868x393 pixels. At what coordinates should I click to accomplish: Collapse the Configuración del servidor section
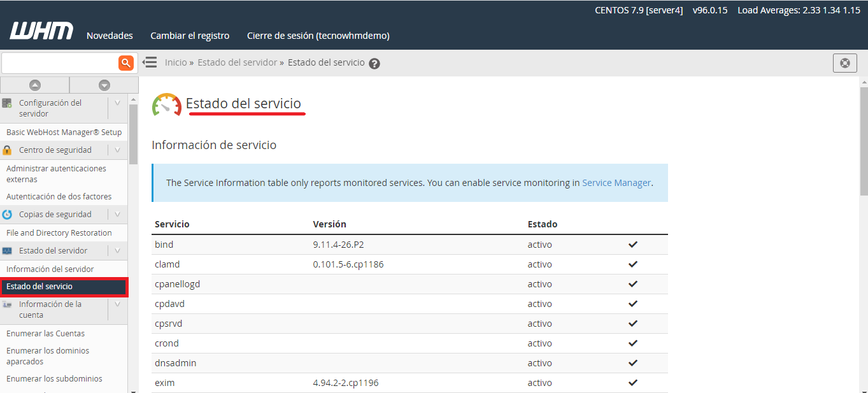(x=117, y=103)
